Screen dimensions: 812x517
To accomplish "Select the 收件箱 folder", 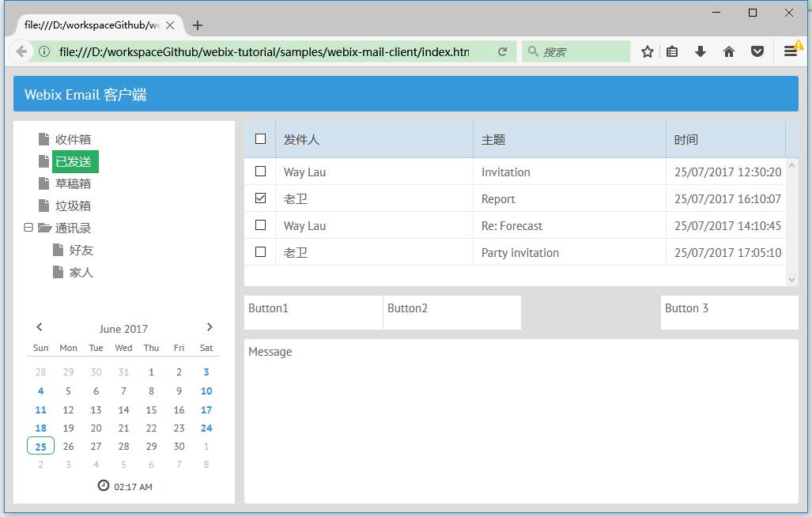I will [73, 140].
